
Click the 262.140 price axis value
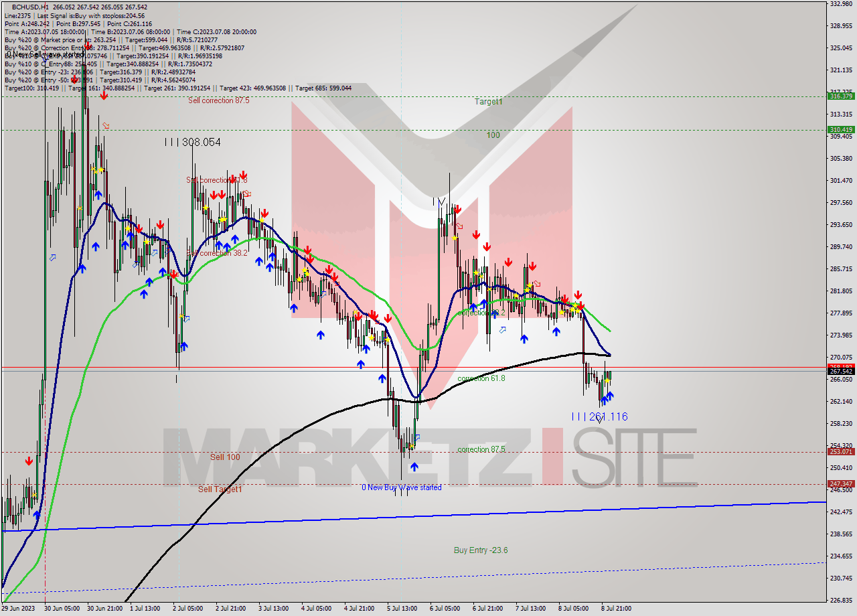841,402
